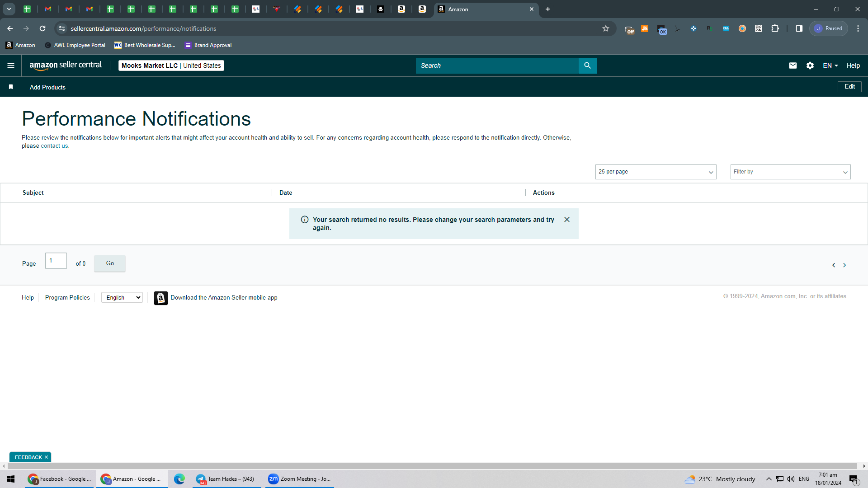Click the Edit button
The width and height of the screenshot is (868, 488).
click(x=849, y=86)
